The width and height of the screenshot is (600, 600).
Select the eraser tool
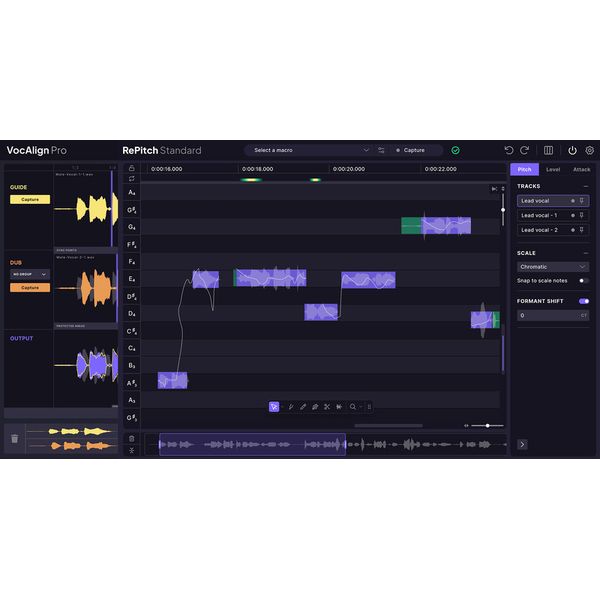[x=315, y=407]
